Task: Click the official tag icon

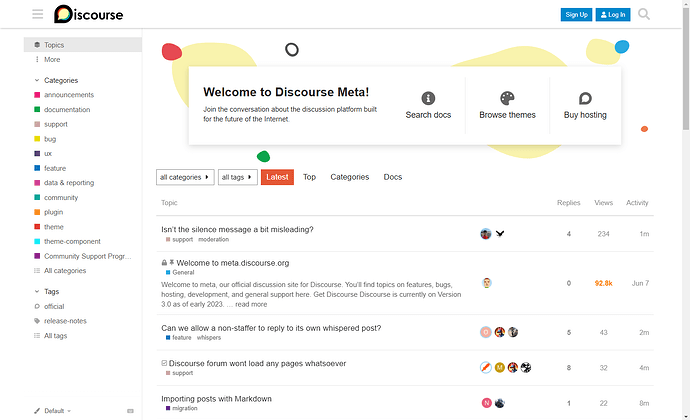Action: [37, 306]
